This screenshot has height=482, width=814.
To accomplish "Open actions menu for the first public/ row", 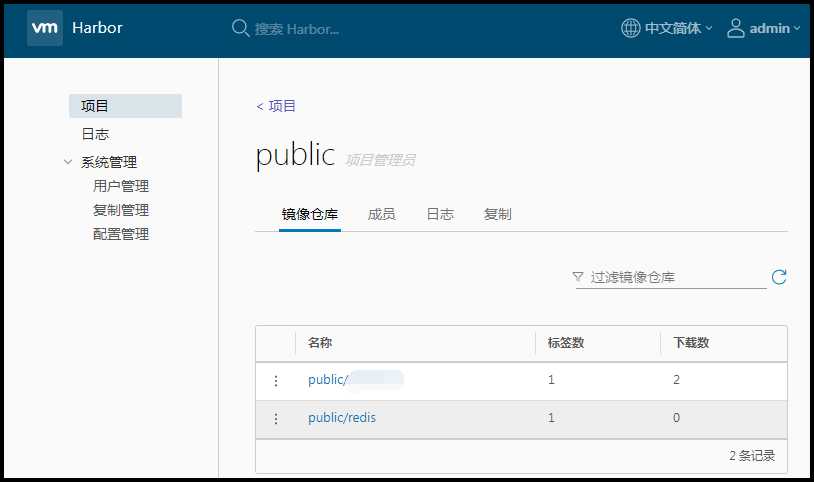I will (x=276, y=381).
